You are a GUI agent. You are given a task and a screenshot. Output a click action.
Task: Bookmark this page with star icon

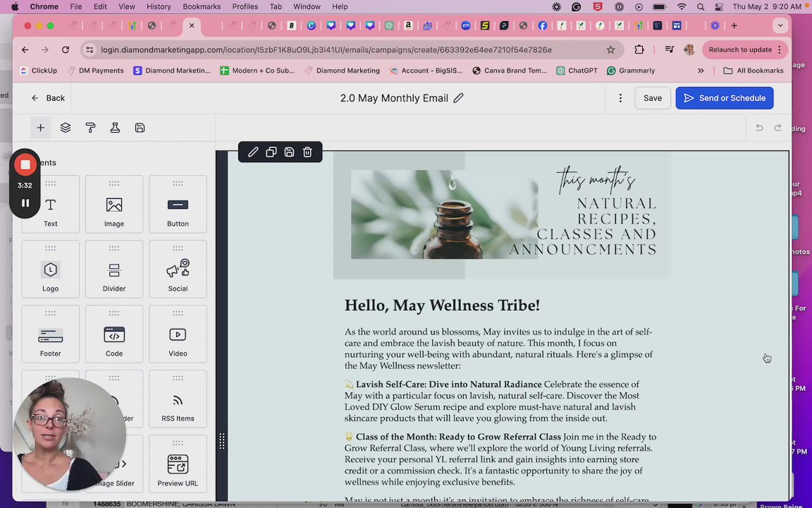610,50
